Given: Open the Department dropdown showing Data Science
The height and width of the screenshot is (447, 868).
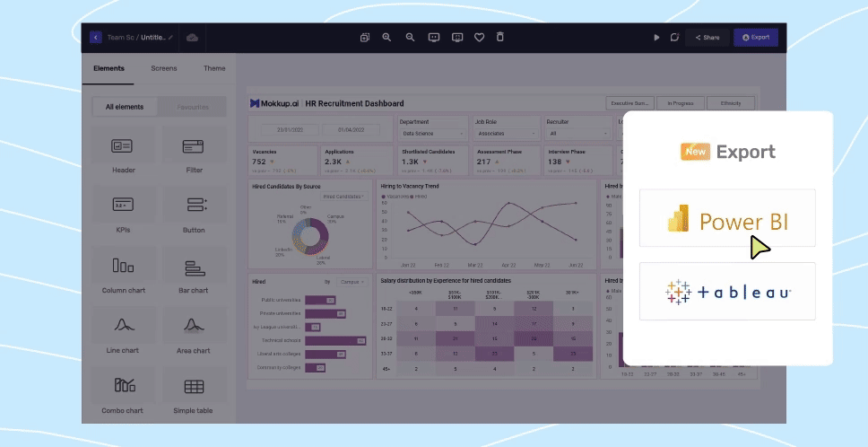Looking at the screenshot, I should click(432, 133).
